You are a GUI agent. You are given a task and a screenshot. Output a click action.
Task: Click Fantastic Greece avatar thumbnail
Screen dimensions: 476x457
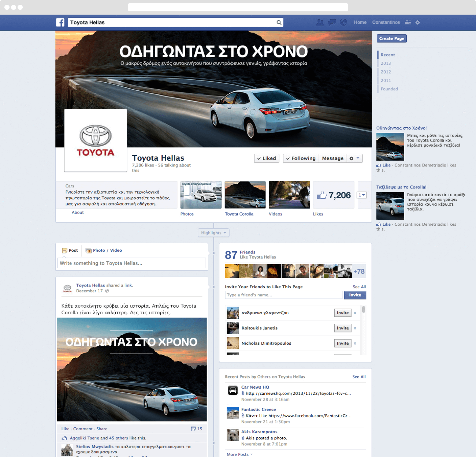pos(233,413)
